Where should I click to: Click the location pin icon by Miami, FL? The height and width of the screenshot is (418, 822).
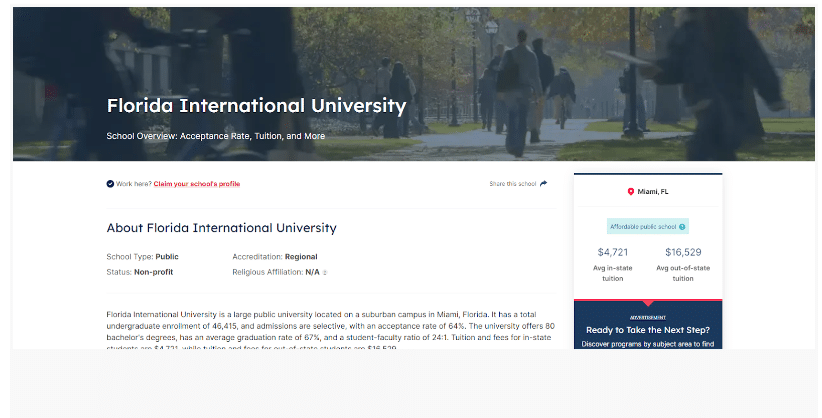[x=631, y=191]
